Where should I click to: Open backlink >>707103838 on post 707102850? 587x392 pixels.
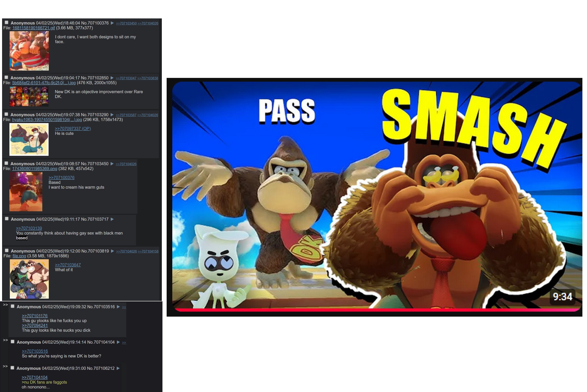tap(148, 78)
